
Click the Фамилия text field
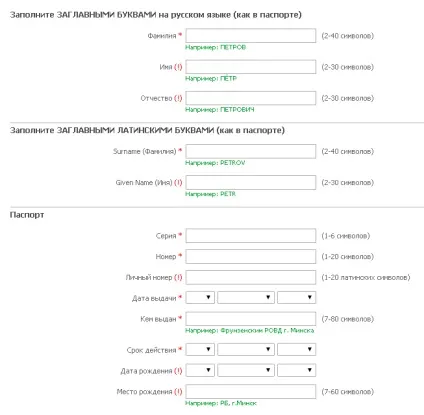click(251, 36)
